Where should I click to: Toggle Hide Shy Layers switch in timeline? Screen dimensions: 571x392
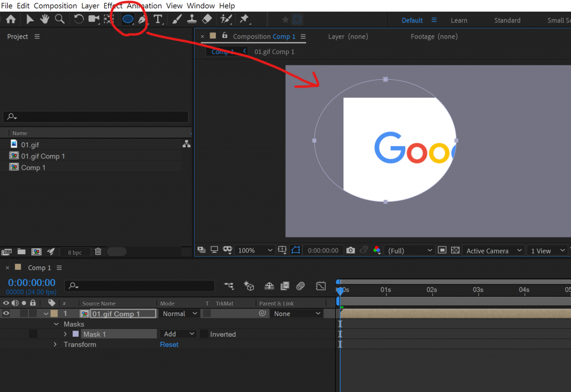269,286
